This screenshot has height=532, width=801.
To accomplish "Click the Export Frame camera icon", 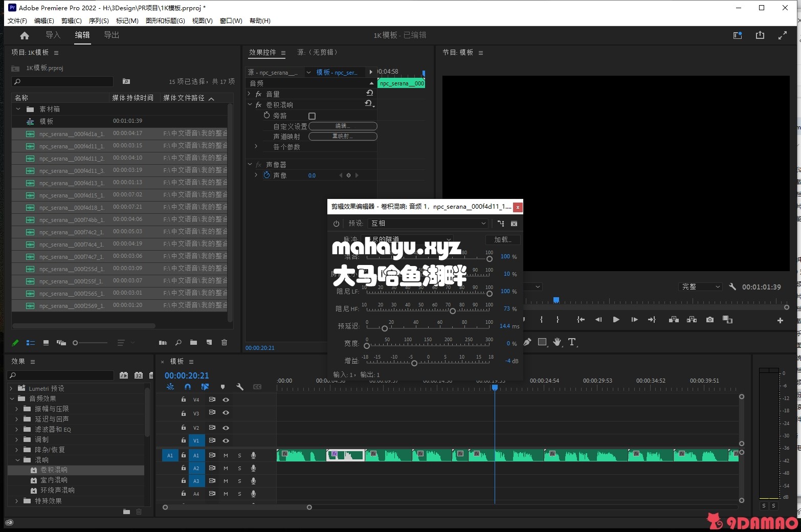I will pyautogui.click(x=709, y=320).
